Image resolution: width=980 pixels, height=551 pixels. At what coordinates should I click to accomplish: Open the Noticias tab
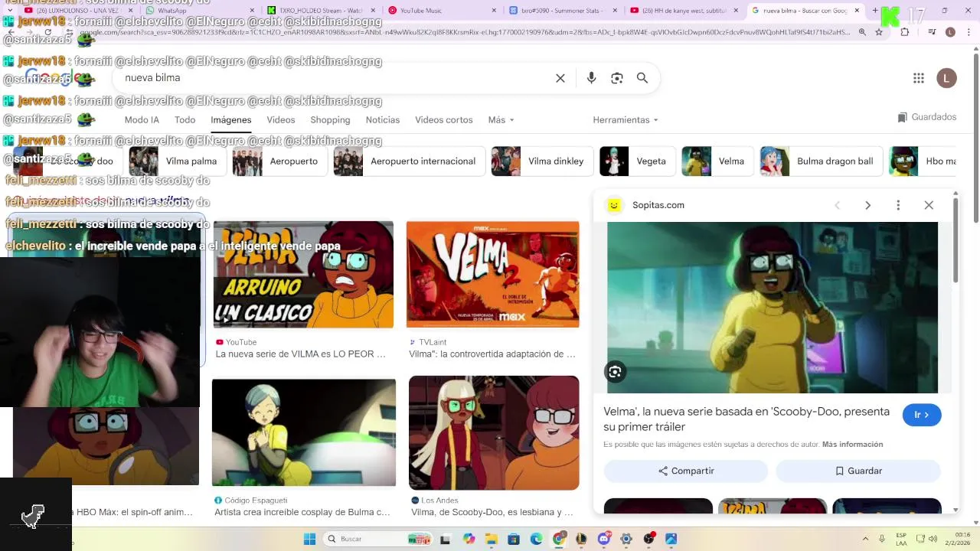(383, 120)
